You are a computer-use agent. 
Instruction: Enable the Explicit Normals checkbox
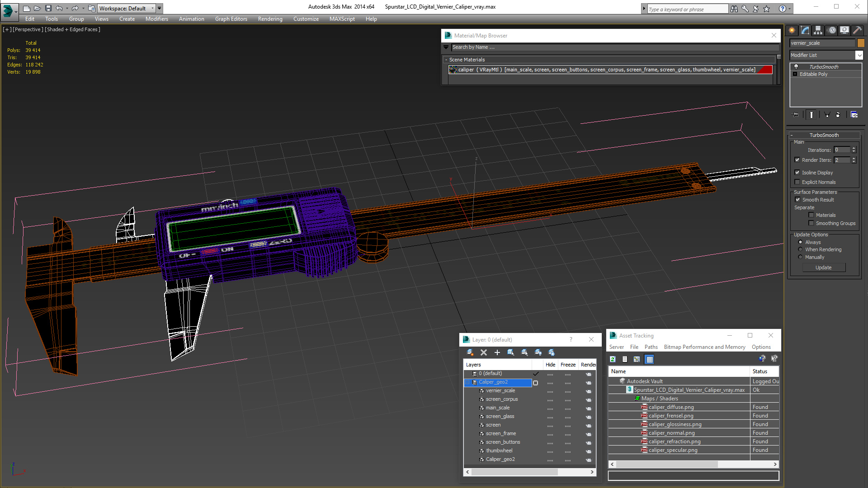[x=797, y=182]
